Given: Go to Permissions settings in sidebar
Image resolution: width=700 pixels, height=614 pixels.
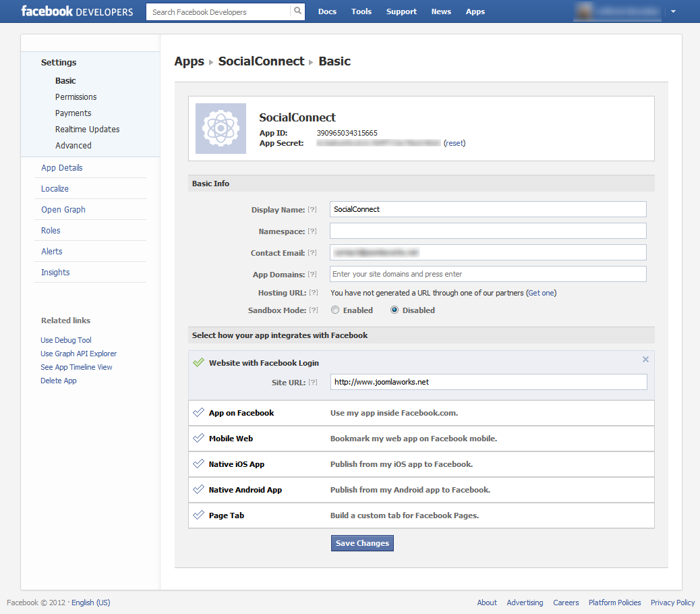Looking at the screenshot, I should click(x=76, y=97).
